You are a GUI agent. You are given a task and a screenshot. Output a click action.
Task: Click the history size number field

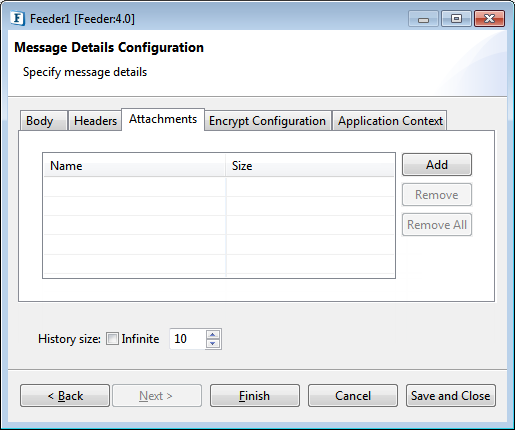188,339
